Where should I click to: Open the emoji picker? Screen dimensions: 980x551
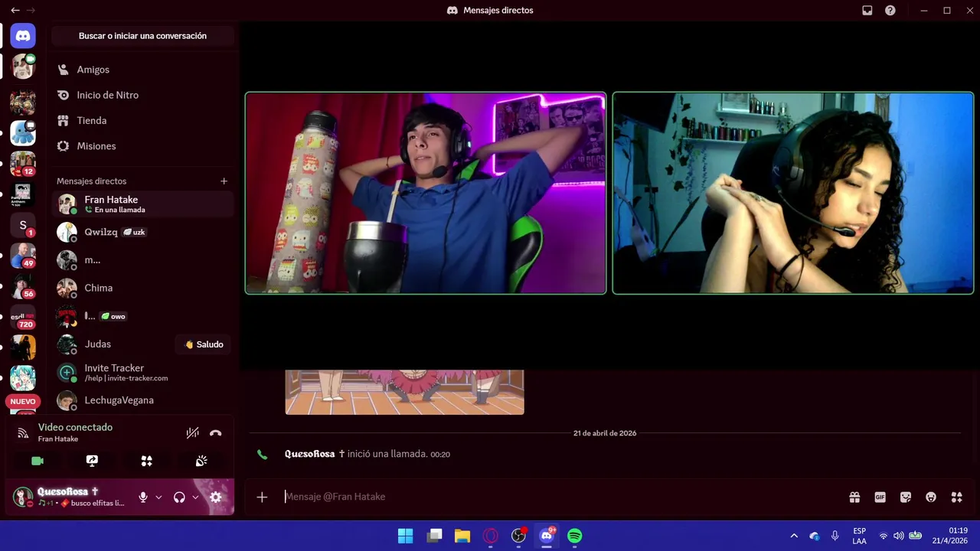pos(931,497)
